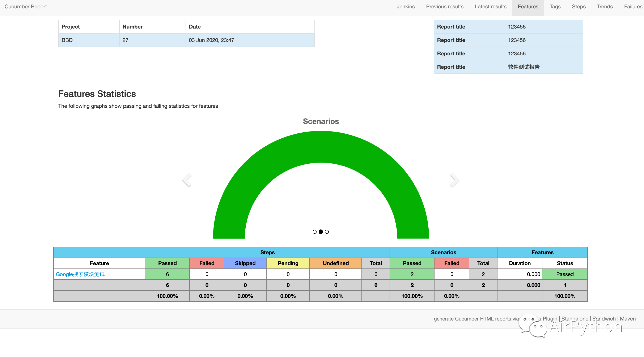This screenshot has height=357, width=644.
Task: Open the Maven footer link
Action: pyautogui.click(x=627, y=319)
